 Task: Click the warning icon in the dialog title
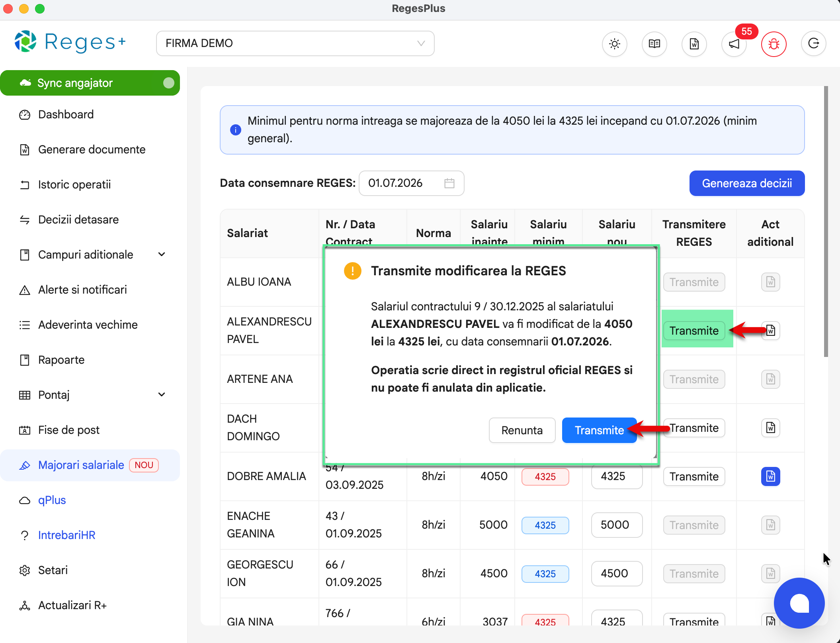point(352,271)
